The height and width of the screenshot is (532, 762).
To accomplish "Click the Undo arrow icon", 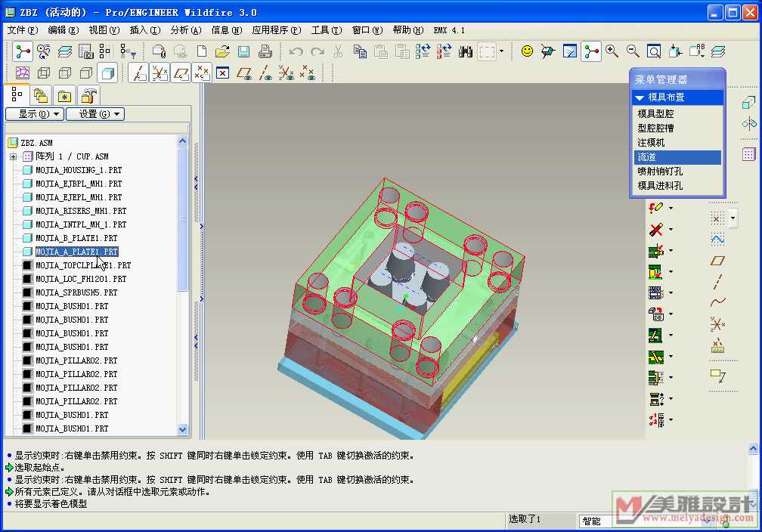I will click(296, 51).
